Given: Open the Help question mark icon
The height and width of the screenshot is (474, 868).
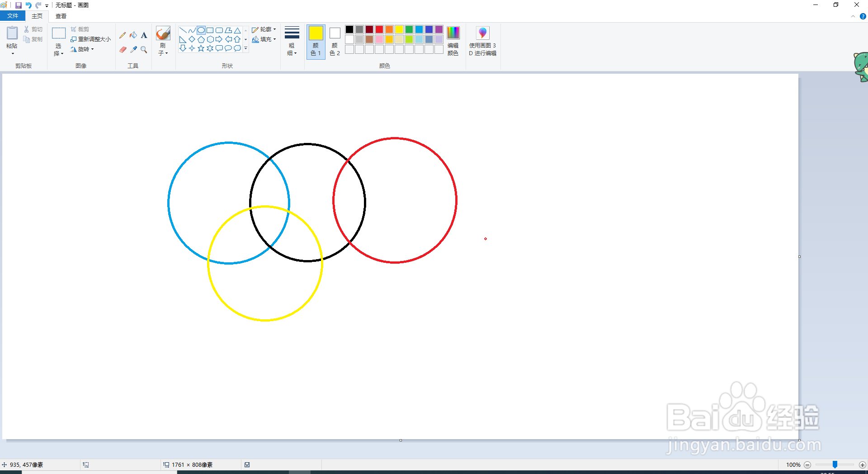Looking at the screenshot, I should 863,16.
